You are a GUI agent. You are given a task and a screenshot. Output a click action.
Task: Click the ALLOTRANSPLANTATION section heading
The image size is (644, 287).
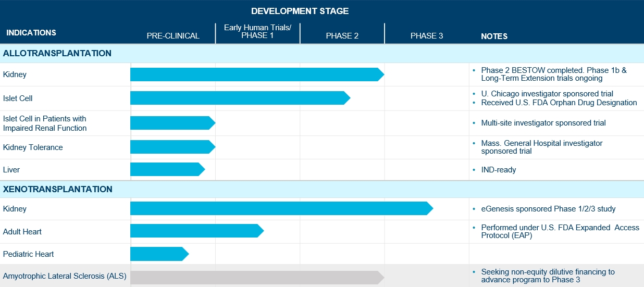pos(57,53)
